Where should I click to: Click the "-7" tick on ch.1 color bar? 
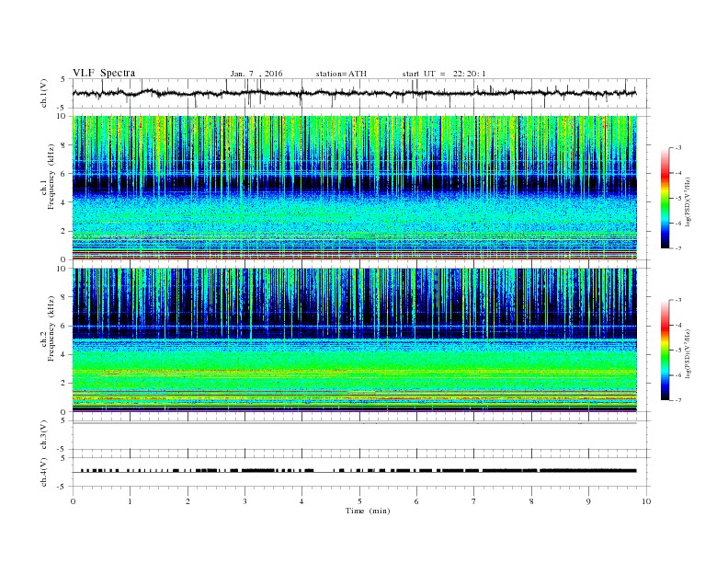point(678,248)
